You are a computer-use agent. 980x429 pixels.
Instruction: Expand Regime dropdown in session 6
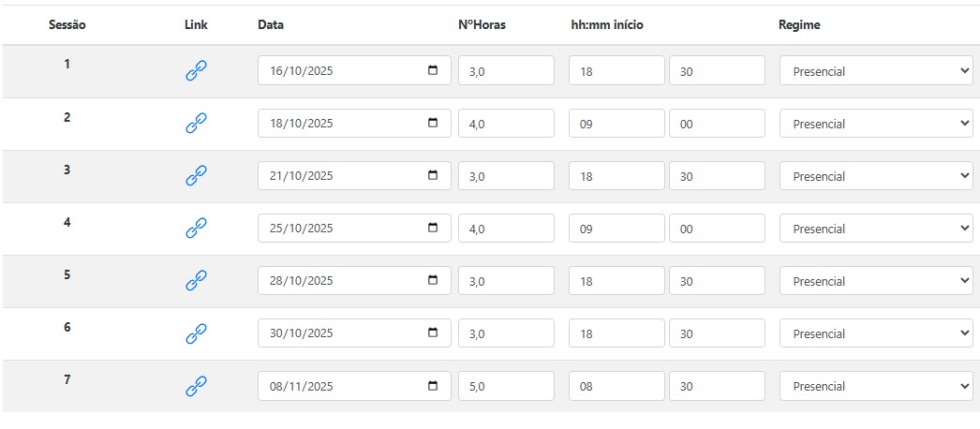[x=875, y=333]
